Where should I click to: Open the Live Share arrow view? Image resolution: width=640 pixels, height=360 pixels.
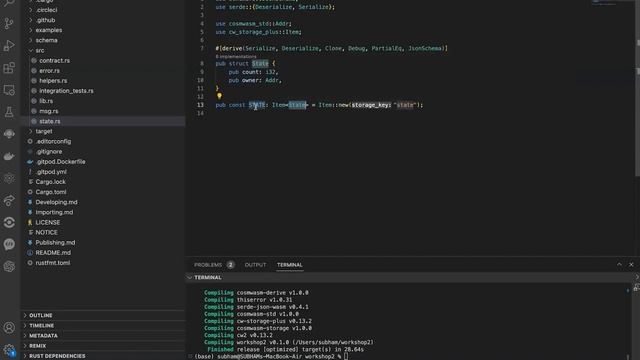pyautogui.click(x=9, y=200)
